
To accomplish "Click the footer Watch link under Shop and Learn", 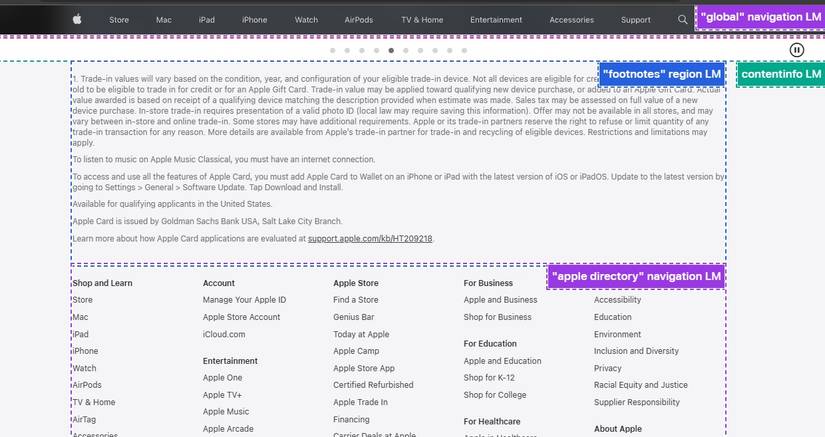I will pos(84,368).
